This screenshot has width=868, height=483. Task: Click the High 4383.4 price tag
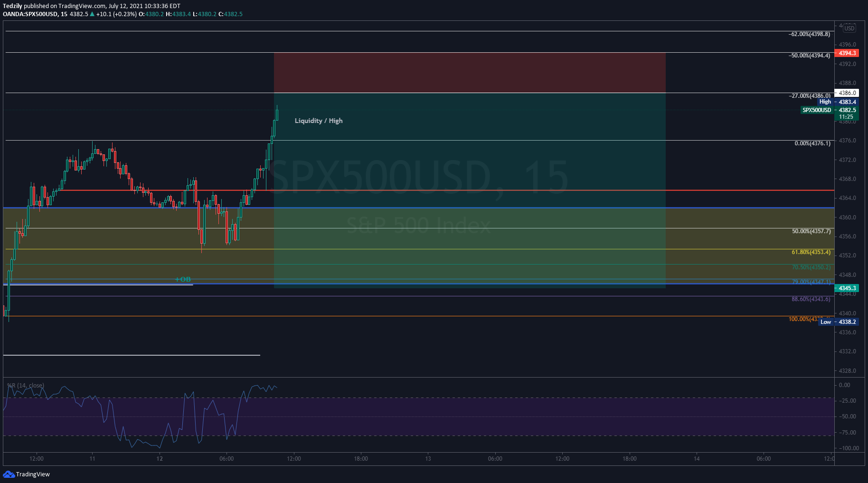pos(838,102)
